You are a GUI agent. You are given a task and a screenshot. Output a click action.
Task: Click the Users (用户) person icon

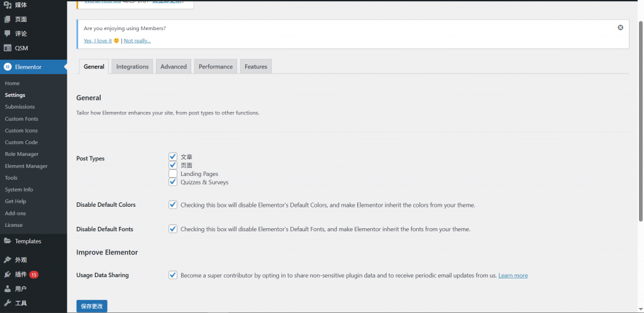[x=8, y=288]
